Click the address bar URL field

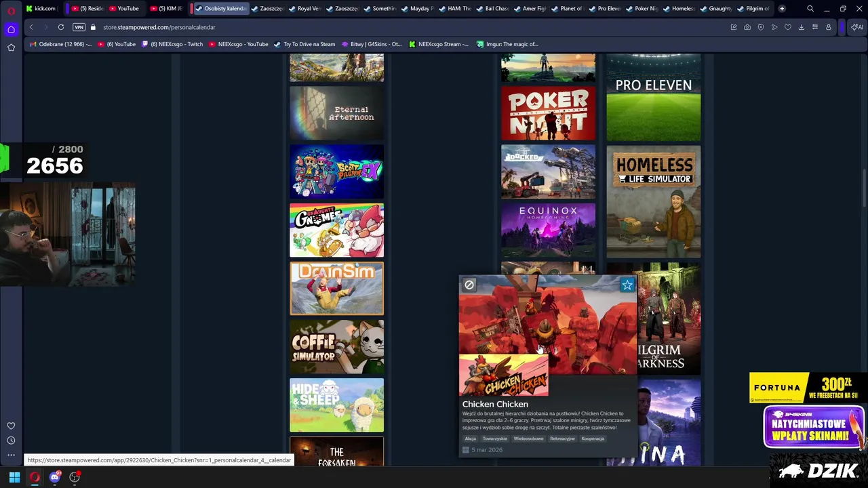[407, 27]
